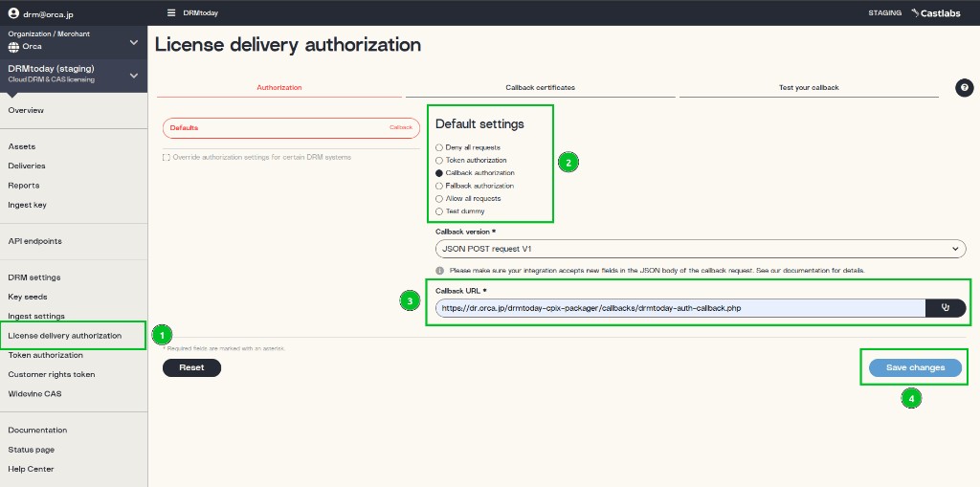980x487 pixels.
Task: Click the DRMtoday header title
Action: pos(201,13)
